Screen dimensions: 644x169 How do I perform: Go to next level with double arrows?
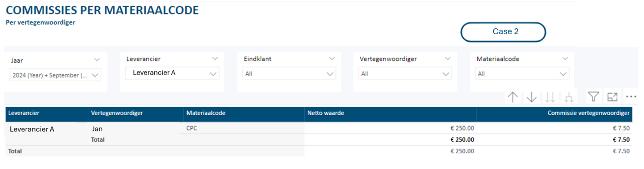coord(550,97)
